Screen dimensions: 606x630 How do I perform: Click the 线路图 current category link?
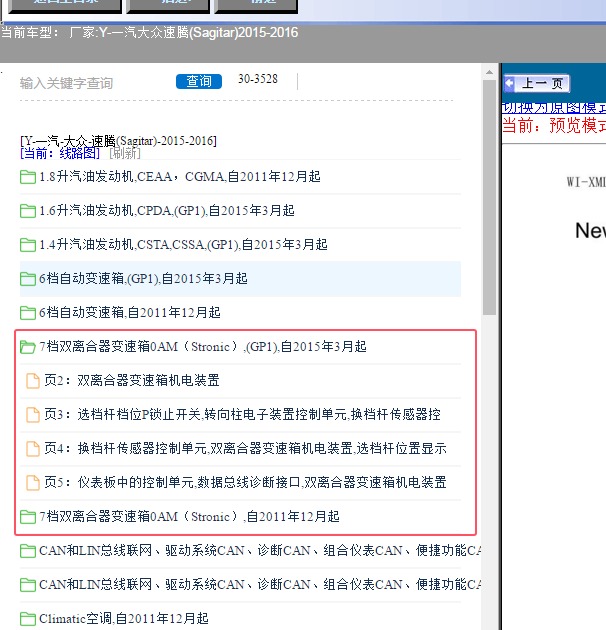point(78,153)
